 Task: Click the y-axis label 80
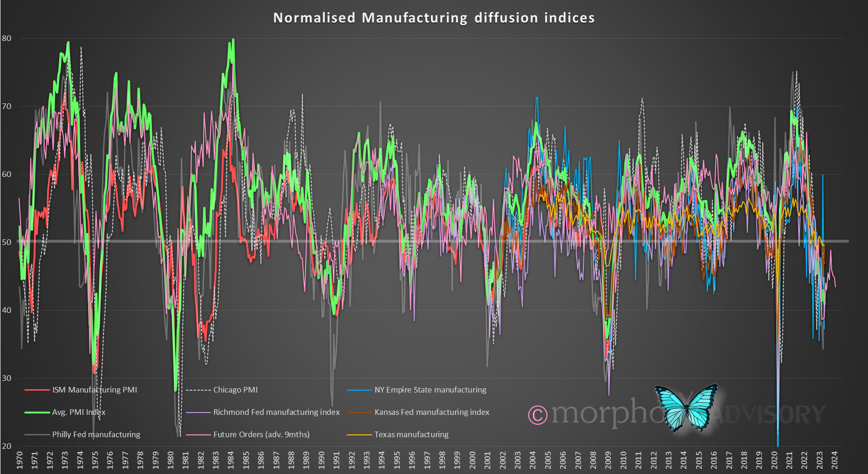pyautogui.click(x=7, y=38)
